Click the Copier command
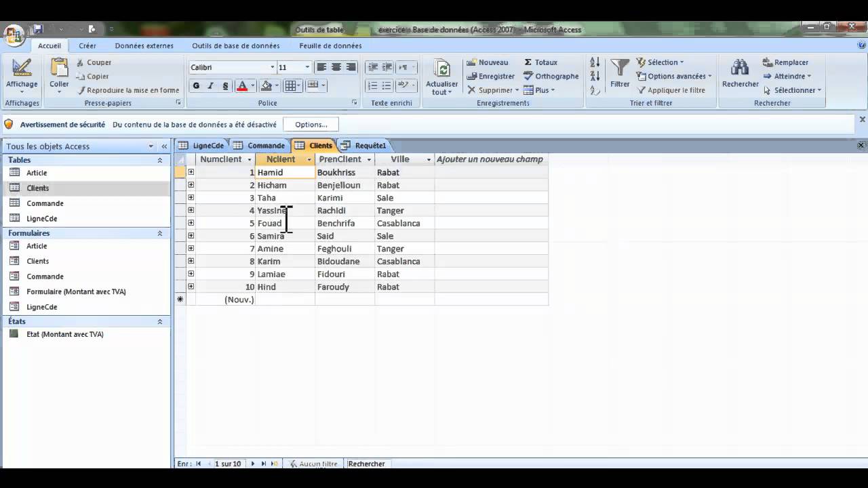 click(x=93, y=77)
